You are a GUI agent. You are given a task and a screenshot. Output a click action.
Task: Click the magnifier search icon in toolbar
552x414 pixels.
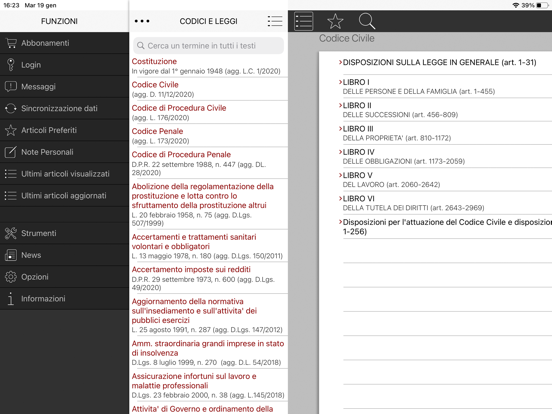coord(367,21)
